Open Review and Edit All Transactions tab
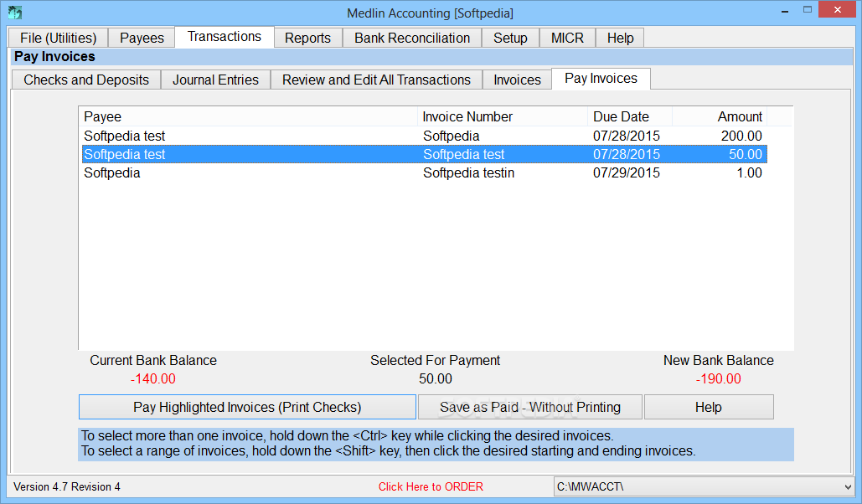Screen dimensions: 862x504 coord(377,80)
